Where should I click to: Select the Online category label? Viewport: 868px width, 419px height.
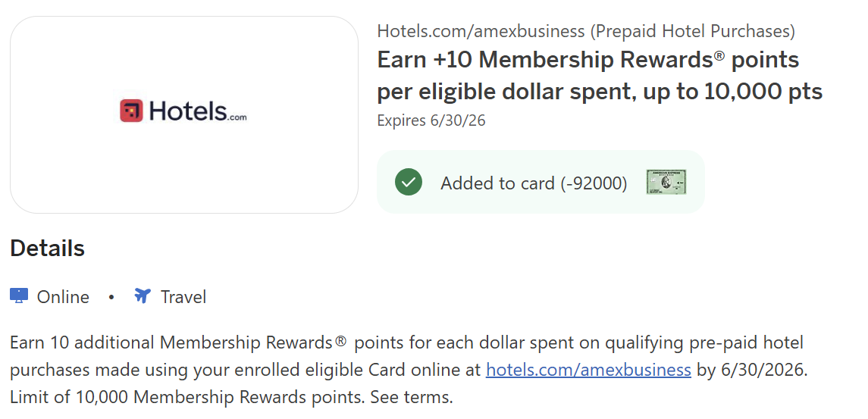tap(63, 297)
